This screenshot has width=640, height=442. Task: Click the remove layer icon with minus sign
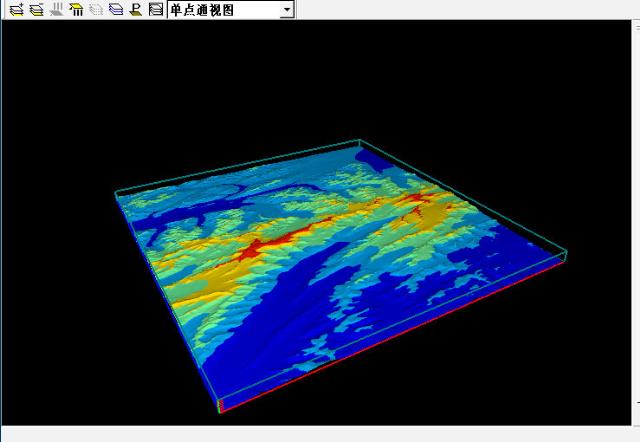(x=36, y=9)
